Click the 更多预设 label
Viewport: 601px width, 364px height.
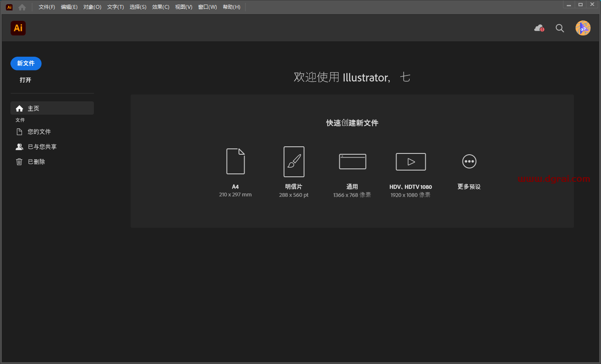pos(469,187)
